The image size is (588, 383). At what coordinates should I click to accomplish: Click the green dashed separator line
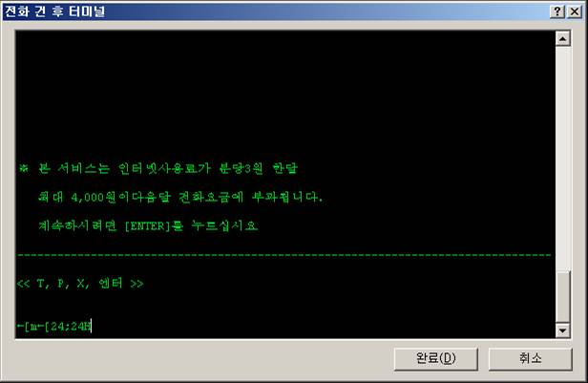(283, 255)
